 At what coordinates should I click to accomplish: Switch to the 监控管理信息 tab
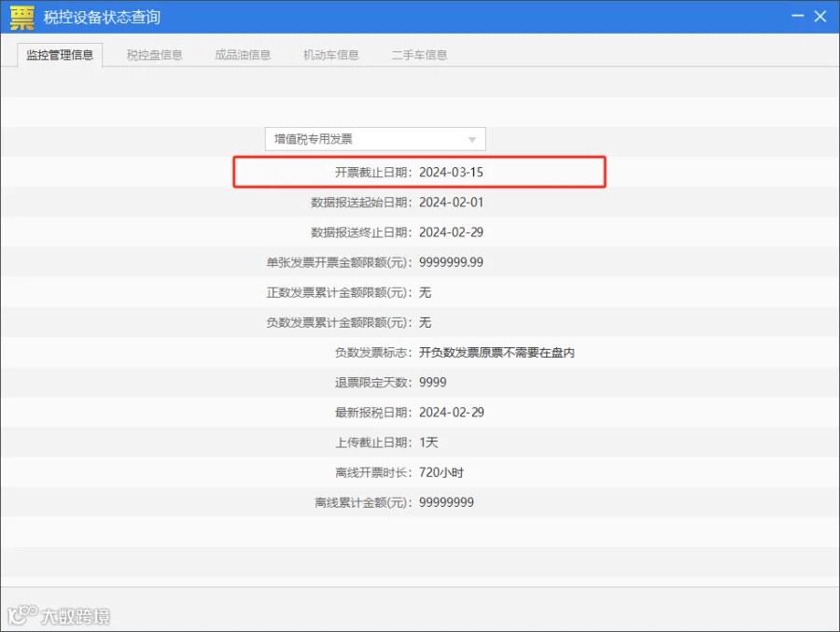[x=60, y=55]
